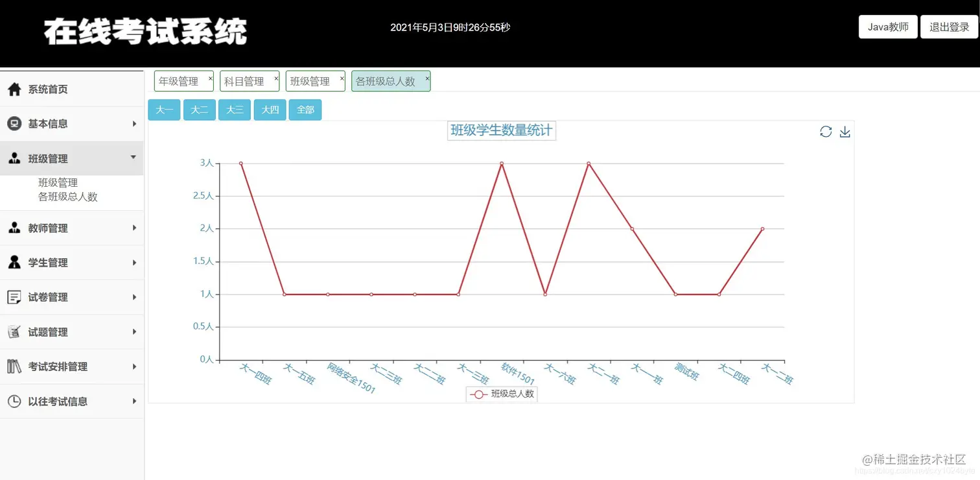
Task: Click the document icon beside 试卷管理
Action: pyautogui.click(x=14, y=297)
